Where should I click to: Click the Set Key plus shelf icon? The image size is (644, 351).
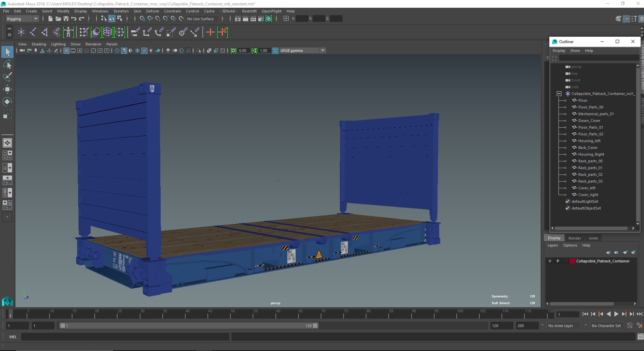click(210, 32)
